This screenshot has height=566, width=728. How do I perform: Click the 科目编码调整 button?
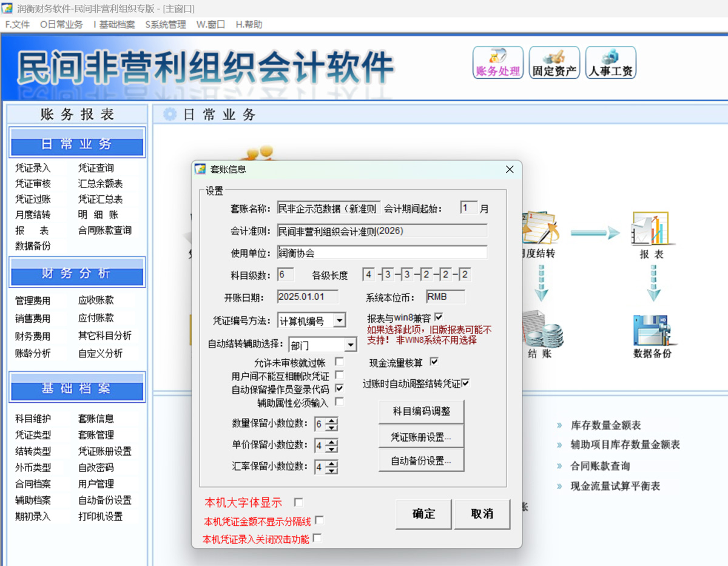coord(421,411)
